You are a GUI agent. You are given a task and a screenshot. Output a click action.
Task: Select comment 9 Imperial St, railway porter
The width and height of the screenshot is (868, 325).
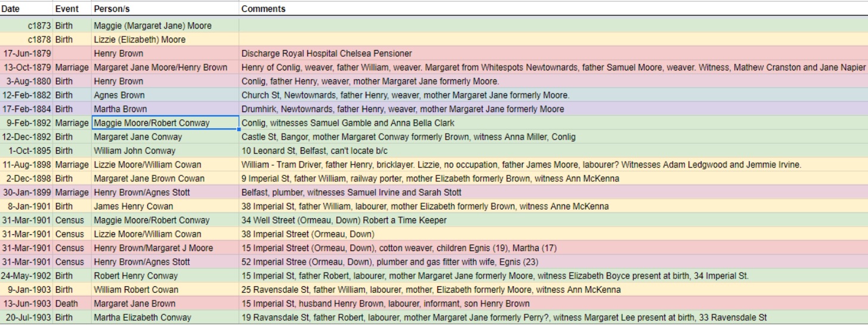click(x=553, y=178)
